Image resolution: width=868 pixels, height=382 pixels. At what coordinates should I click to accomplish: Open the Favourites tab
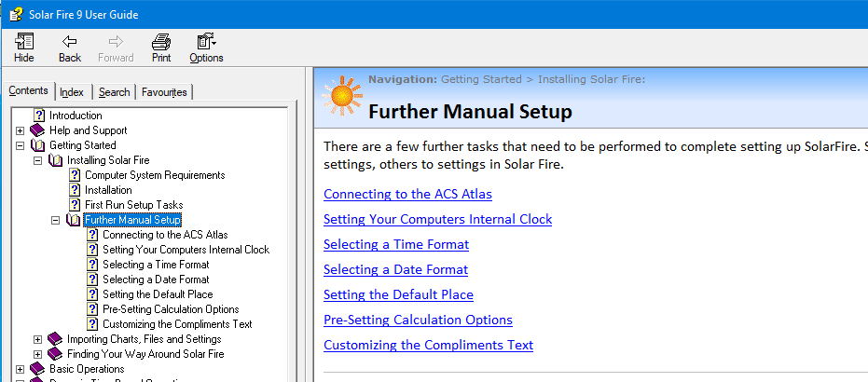point(164,92)
